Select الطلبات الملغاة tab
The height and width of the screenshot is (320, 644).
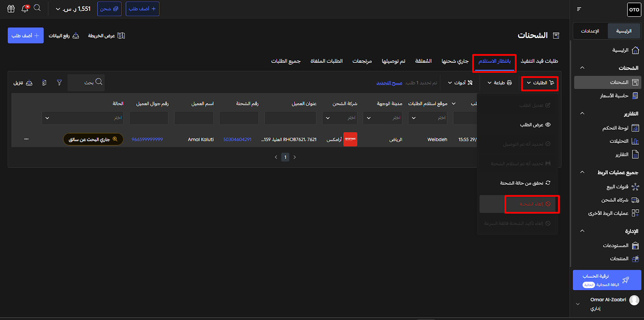click(x=326, y=61)
